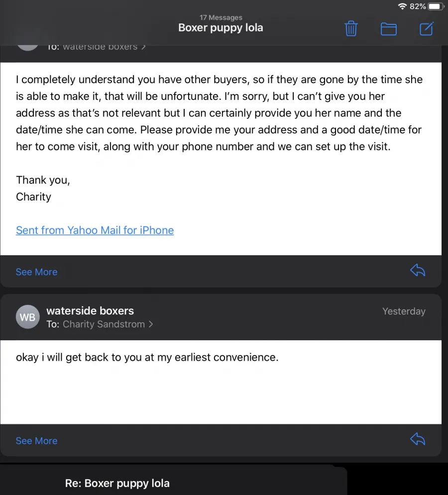Open the move-to-folder icon
This screenshot has width=448, height=495.
tap(389, 29)
